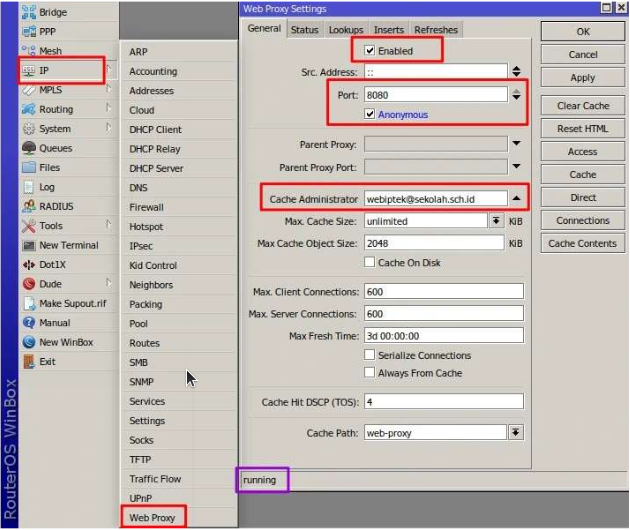Open the Manual help icon

click(28, 323)
